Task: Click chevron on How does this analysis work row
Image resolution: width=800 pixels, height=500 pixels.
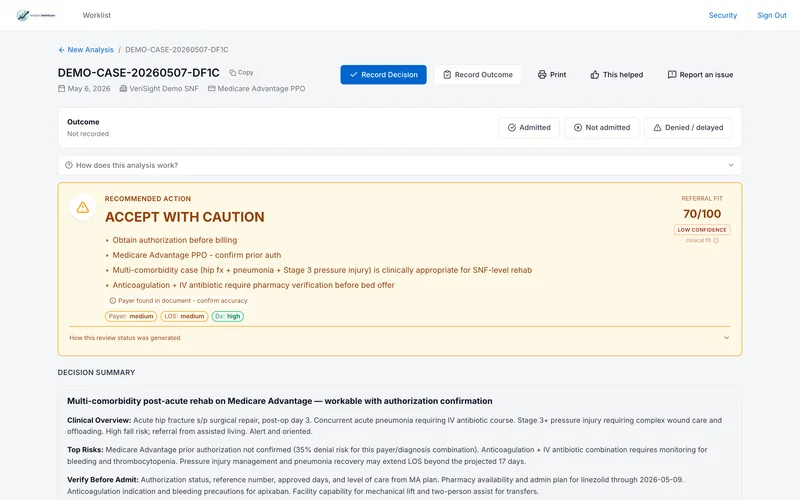Action: pos(731,165)
